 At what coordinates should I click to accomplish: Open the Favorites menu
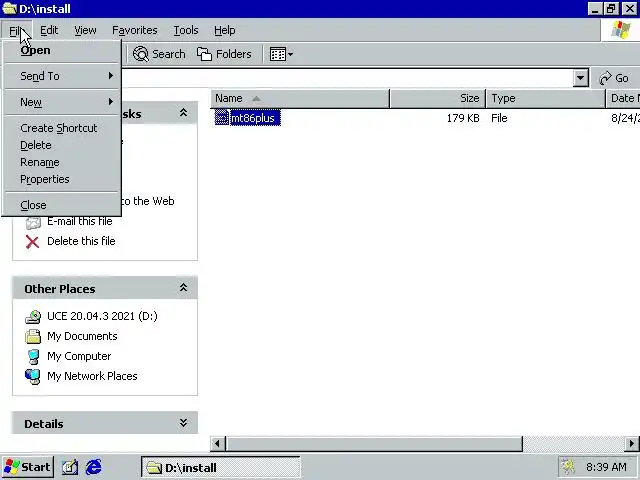pyautogui.click(x=135, y=30)
